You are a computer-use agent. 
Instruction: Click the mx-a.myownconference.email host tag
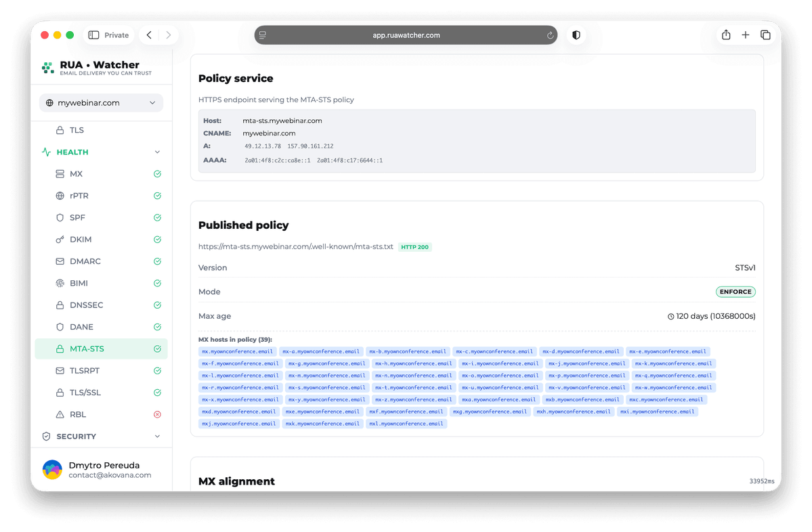(321, 352)
